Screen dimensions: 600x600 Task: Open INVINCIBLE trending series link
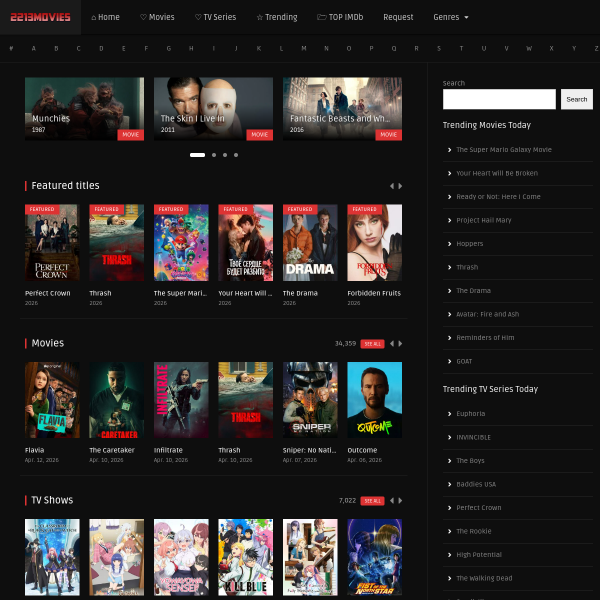click(x=473, y=437)
